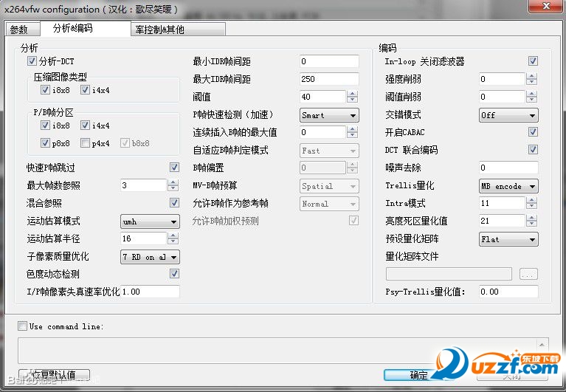The height and width of the screenshot is (392, 566).
Task: Click the 阈值 field showing 40
Action: [x=323, y=97]
